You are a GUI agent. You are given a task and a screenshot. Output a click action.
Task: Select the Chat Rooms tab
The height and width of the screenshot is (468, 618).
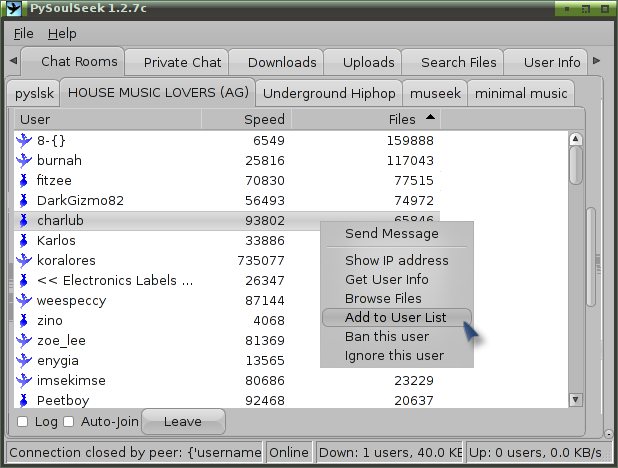(73, 61)
